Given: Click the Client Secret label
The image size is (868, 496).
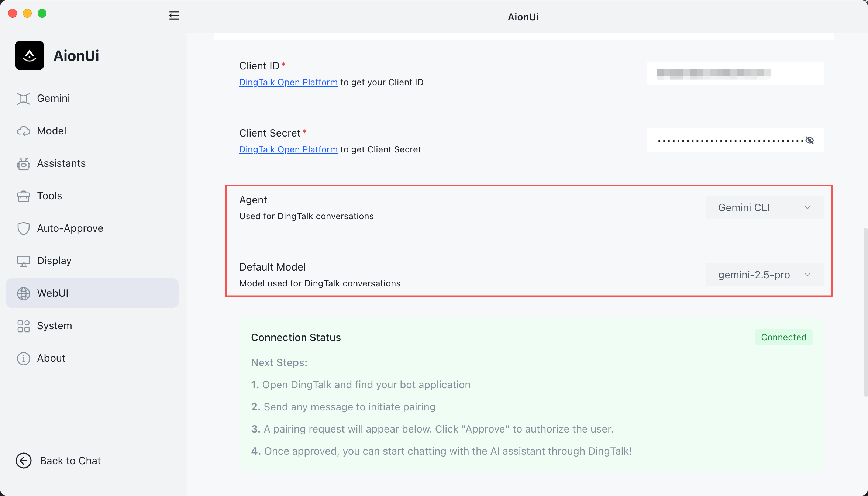Looking at the screenshot, I should coord(270,133).
